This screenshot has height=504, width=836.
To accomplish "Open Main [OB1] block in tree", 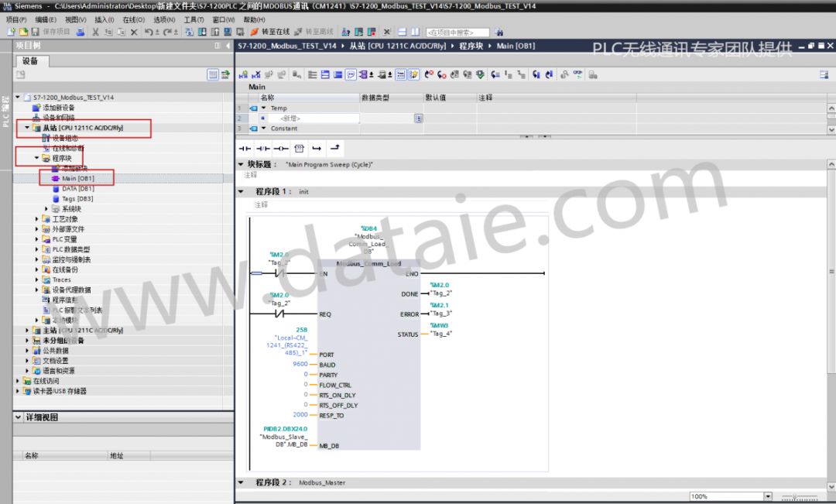I will tap(78, 178).
